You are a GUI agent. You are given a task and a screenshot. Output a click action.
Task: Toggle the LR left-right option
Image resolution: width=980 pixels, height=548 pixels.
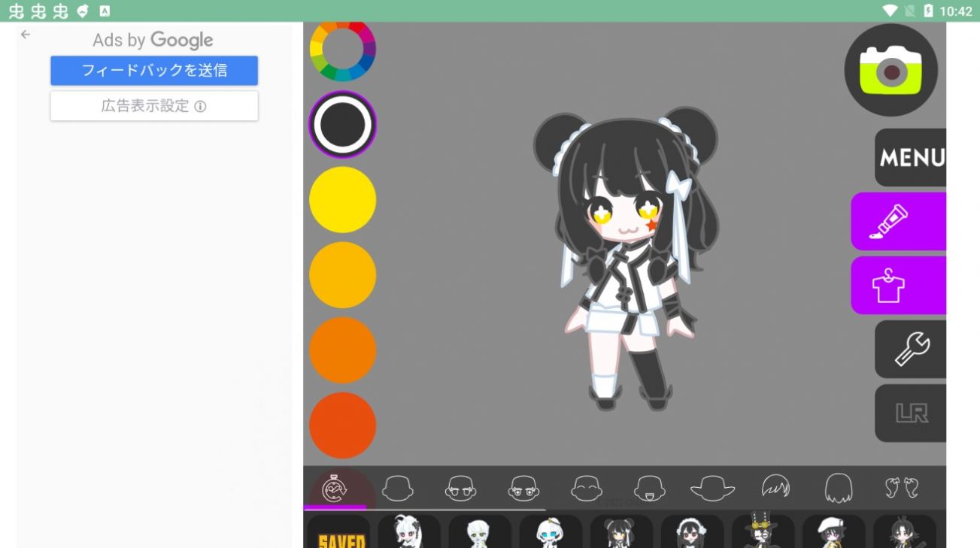coord(911,413)
